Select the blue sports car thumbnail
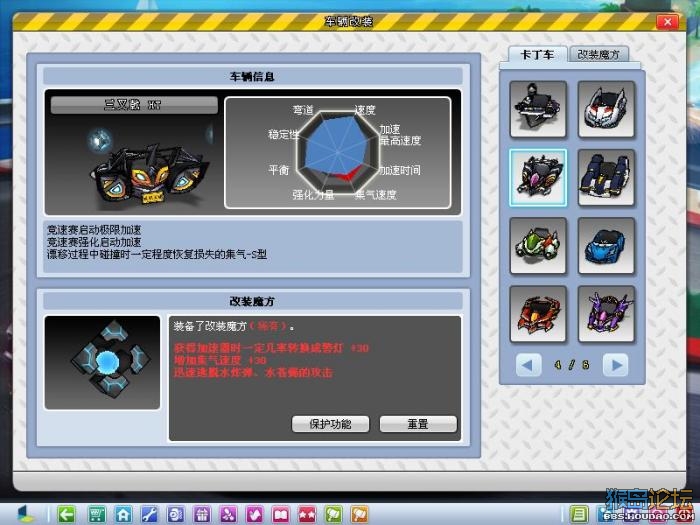The image size is (700, 525). pyautogui.click(x=606, y=246)
